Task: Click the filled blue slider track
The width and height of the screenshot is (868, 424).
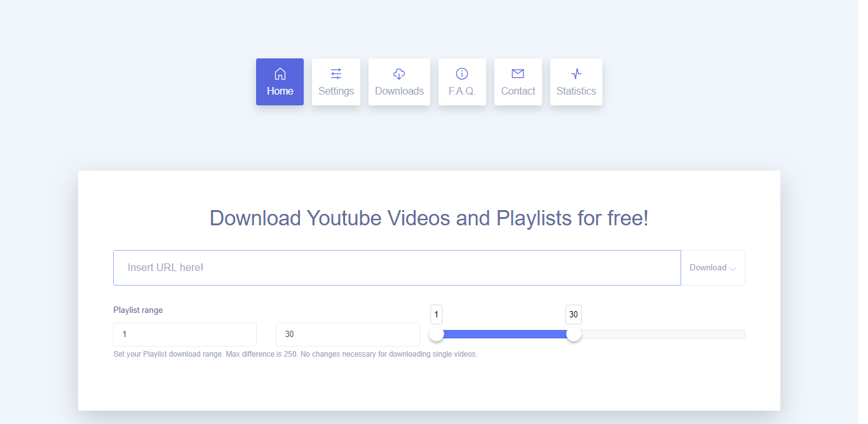Action: point(505,334)
